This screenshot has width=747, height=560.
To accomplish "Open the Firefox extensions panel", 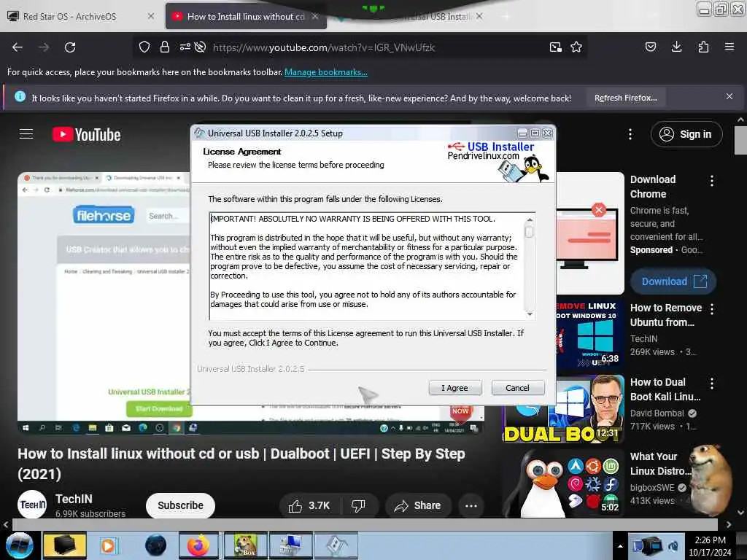I will tap(703, 47).
